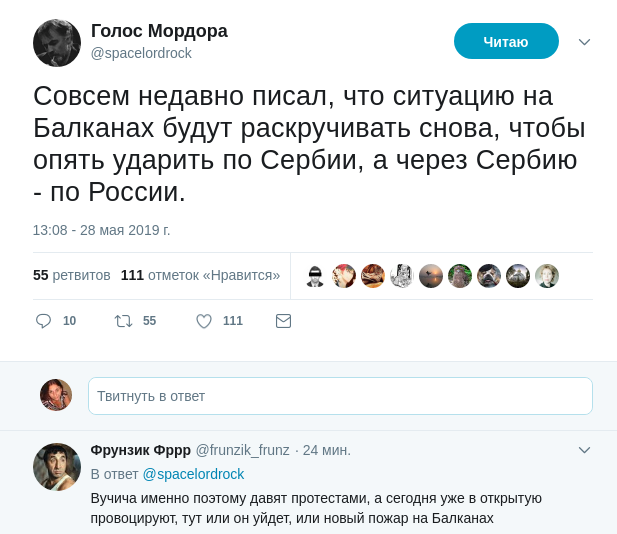
Task: Open the 111 отметок «Нравится» list
Action: (200, 275)
